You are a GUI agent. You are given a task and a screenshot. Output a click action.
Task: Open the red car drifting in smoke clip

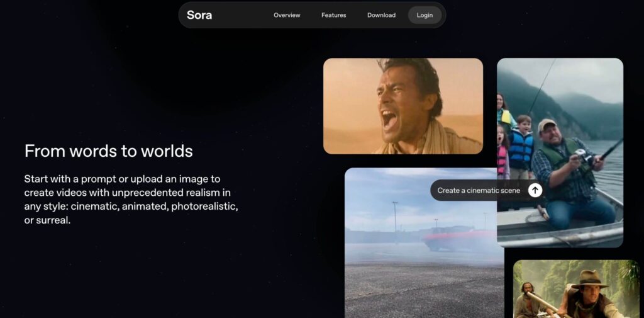pyautogui.click(x=425, y=242)
